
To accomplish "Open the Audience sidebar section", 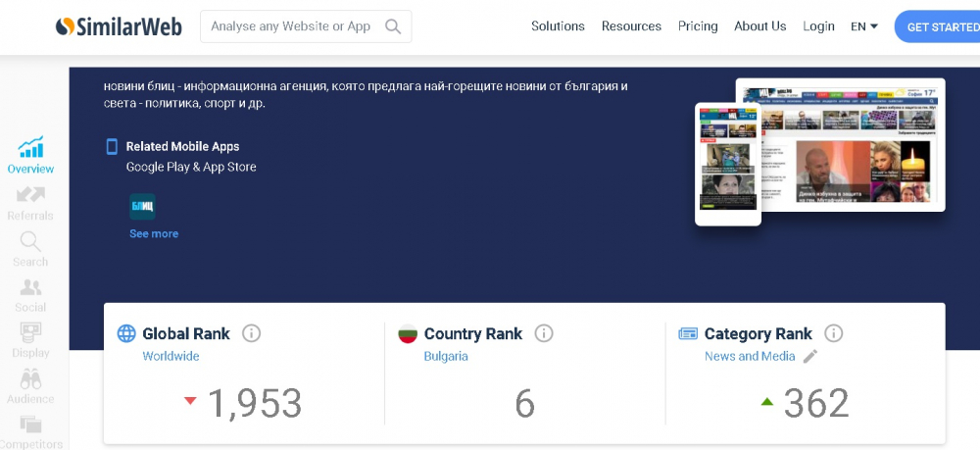I will (30, 387).
